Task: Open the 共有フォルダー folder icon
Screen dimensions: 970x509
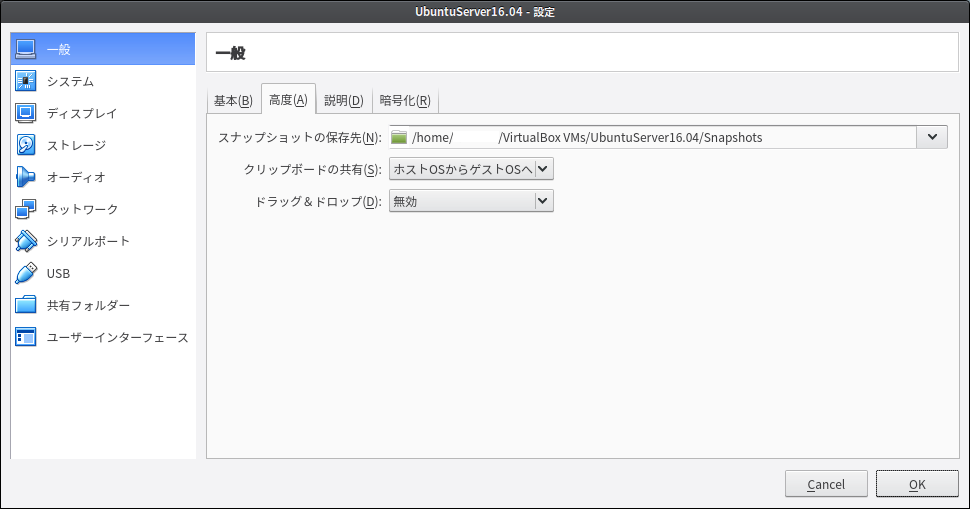Action: point(25,305)
